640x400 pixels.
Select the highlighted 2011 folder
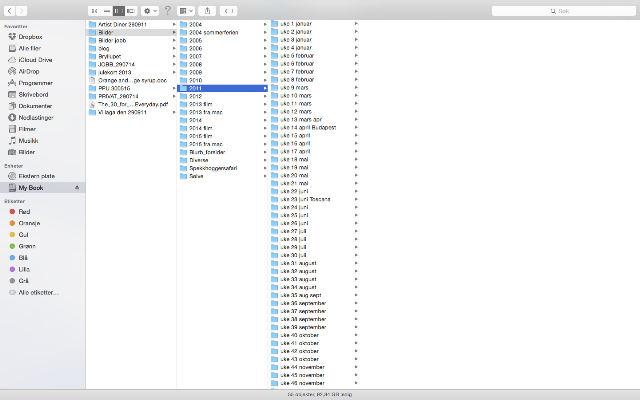pos(222,88)
